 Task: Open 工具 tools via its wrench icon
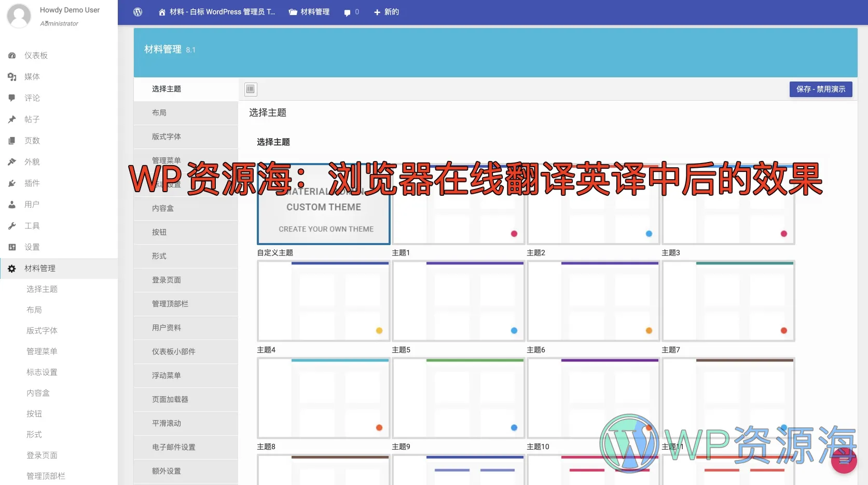(12, 226)
